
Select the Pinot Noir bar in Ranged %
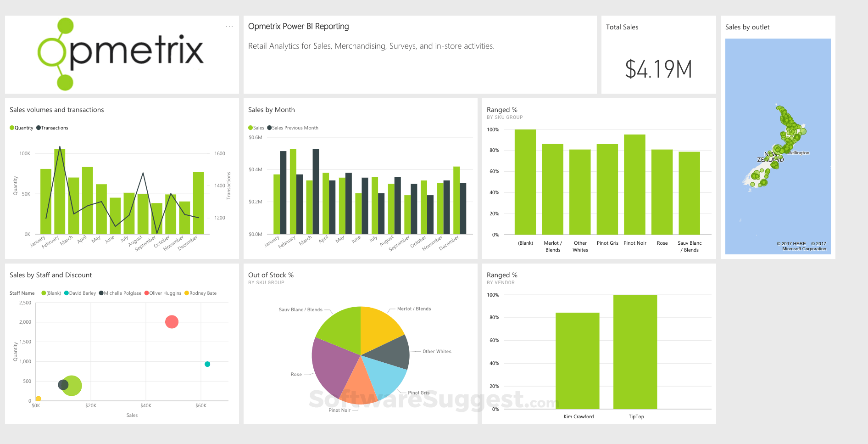click(635, 185)
